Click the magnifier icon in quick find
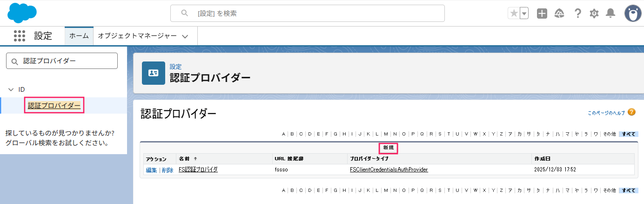This screenshot has height=204, width=644. [x=14, y=61]
